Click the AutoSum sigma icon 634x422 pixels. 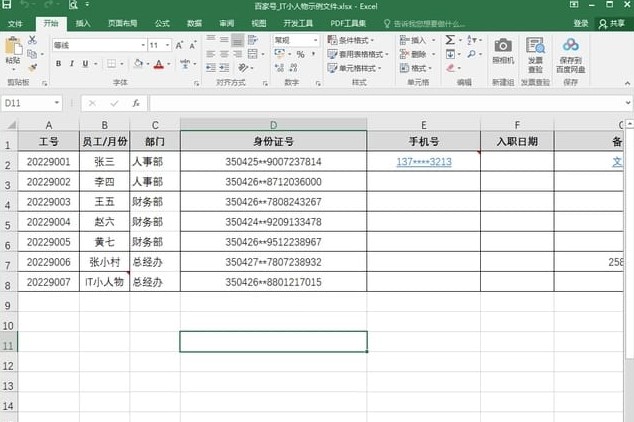[x=450, y=40]
